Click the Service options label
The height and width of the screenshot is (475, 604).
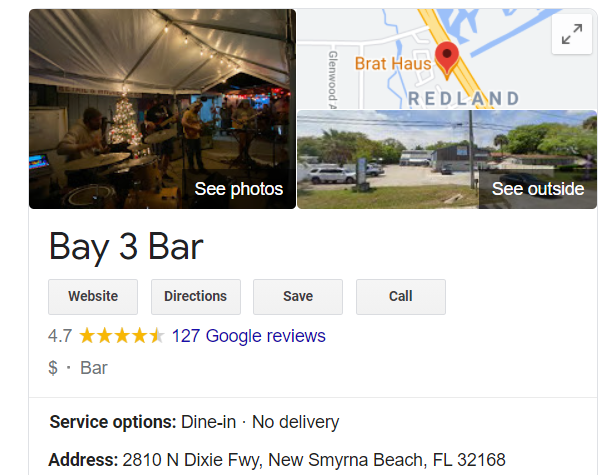pyautogui.click(x=112, y=422)
